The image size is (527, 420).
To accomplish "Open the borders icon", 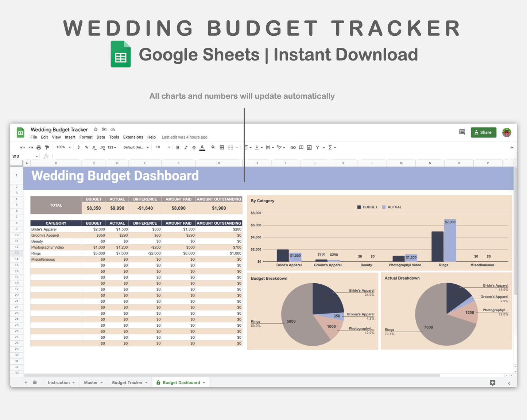I will pos(221,147).
